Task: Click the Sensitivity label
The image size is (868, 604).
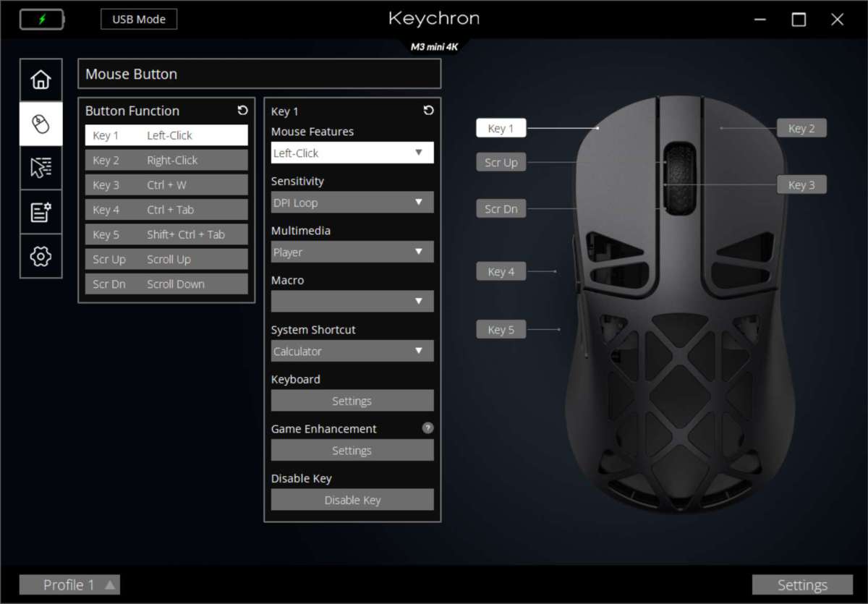Action: point(297,181)
